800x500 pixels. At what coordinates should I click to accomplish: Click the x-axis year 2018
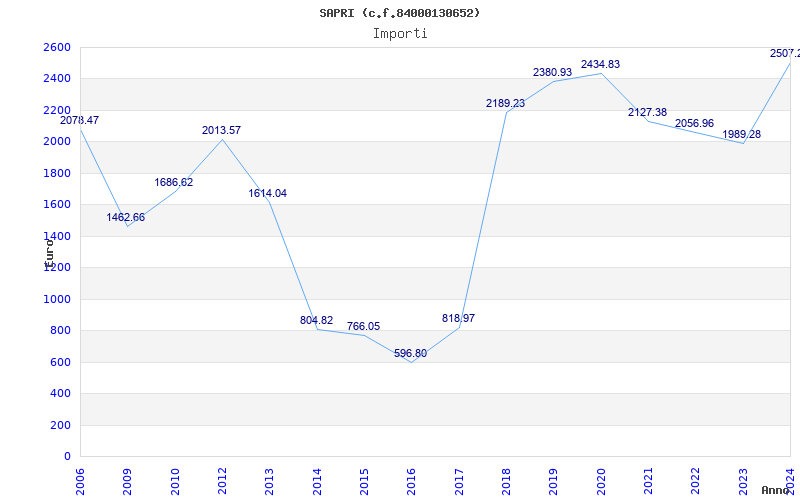506,481
